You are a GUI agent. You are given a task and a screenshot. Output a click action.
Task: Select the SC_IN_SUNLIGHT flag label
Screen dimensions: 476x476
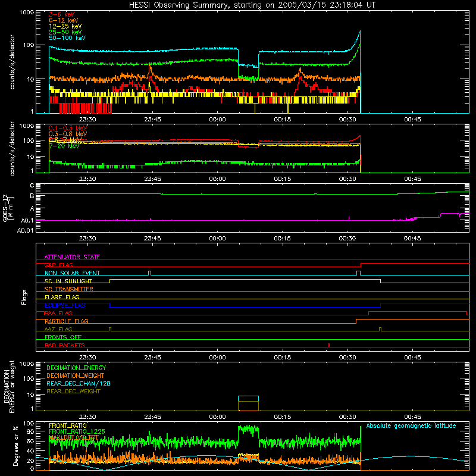pos(68,281)
